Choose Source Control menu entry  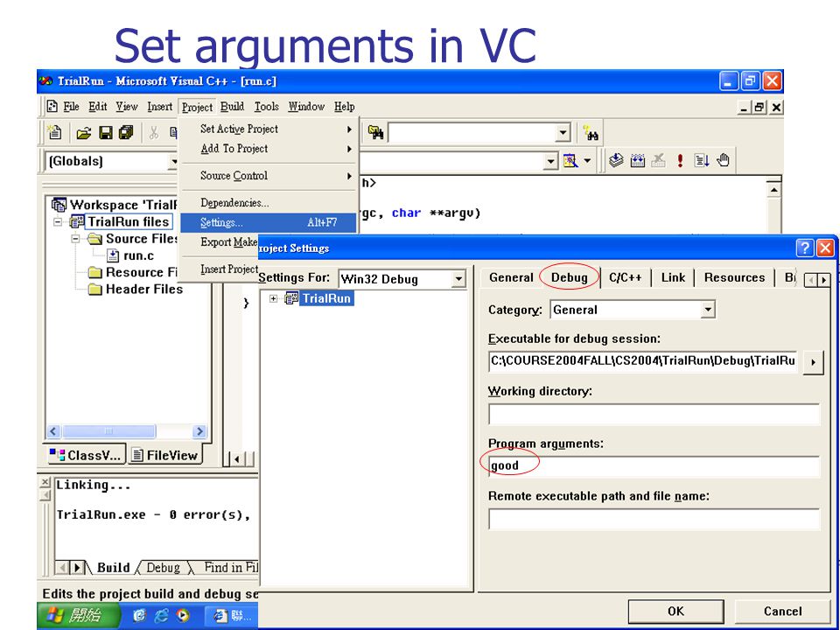(269, 176)
